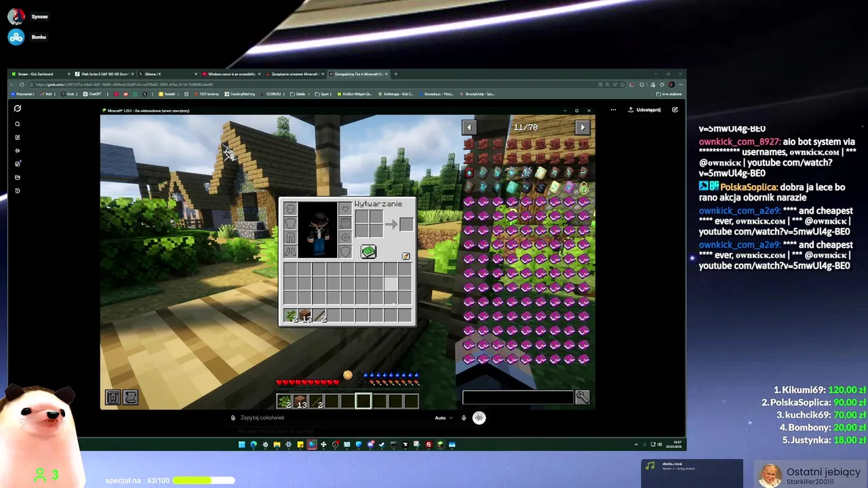Select the empty leggings armor slot
This screenshot has width=868, height=488.
[x=290, y=237]
